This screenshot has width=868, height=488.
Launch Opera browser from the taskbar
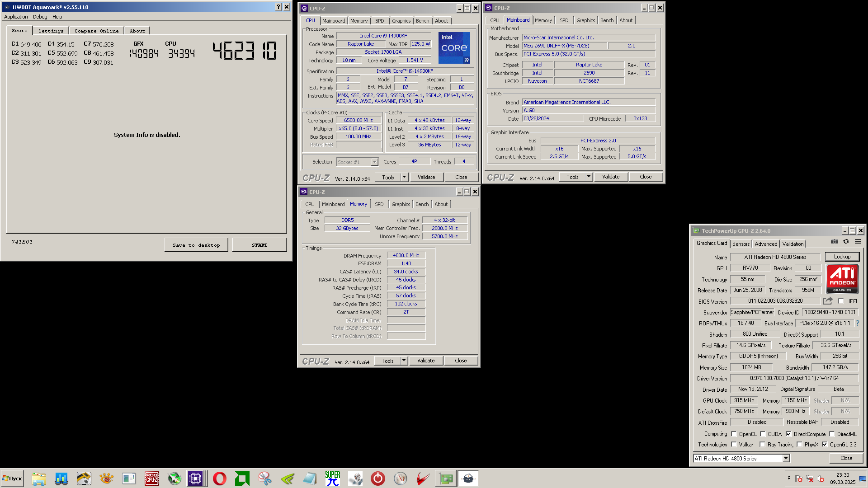pos(220,479)
